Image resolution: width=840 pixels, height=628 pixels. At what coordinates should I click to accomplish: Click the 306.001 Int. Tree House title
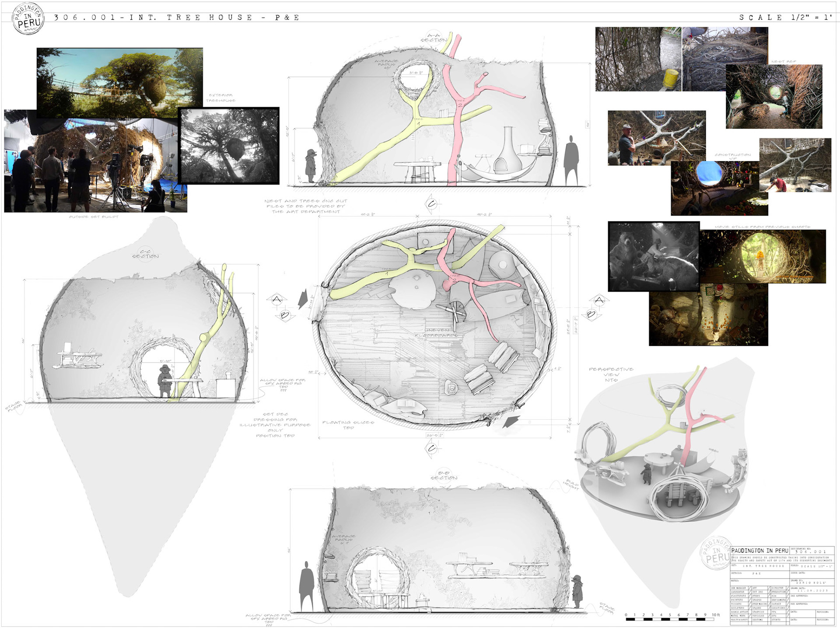click(177, 17)
